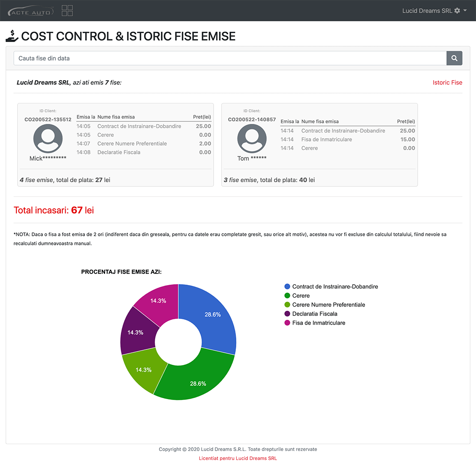
Task: Click Mick's client avatar icon
Action: click(48, 138)
